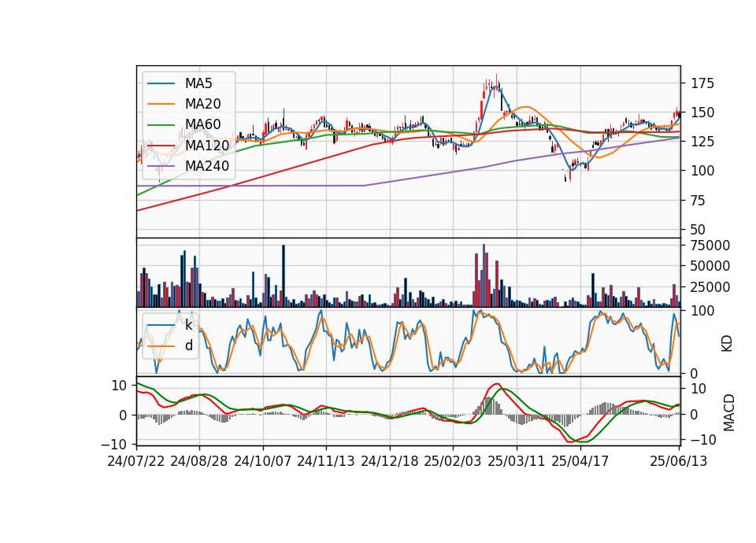Click the 125 price axis label
Viewport: 756px width, 543px height.
(x=702, y=142)
